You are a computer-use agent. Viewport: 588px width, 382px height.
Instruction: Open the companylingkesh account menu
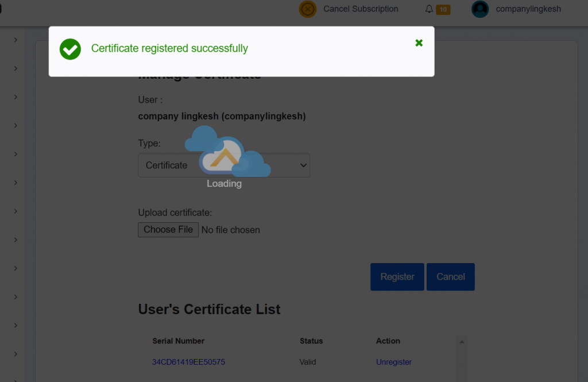click(529, 9)
